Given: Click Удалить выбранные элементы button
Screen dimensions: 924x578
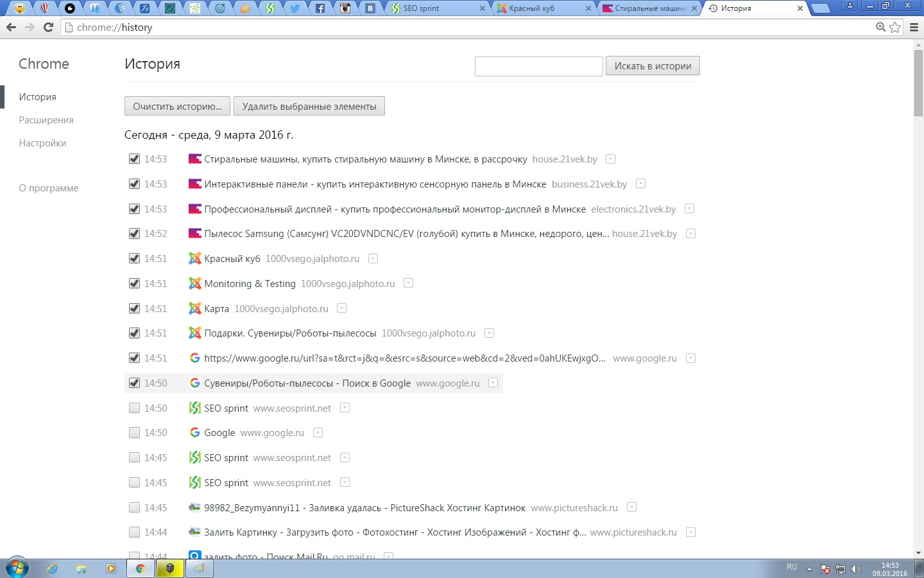Looking at the screenshot, I should [309, 106].
